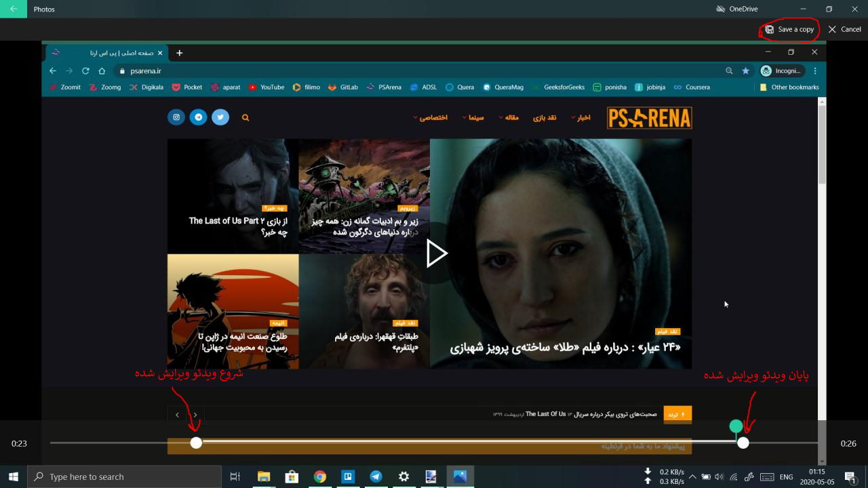This screenshot has height=488, width=868.
Task: Go back with the Photos back arrow
Action: pyautogui.click(x=14, y=9)
